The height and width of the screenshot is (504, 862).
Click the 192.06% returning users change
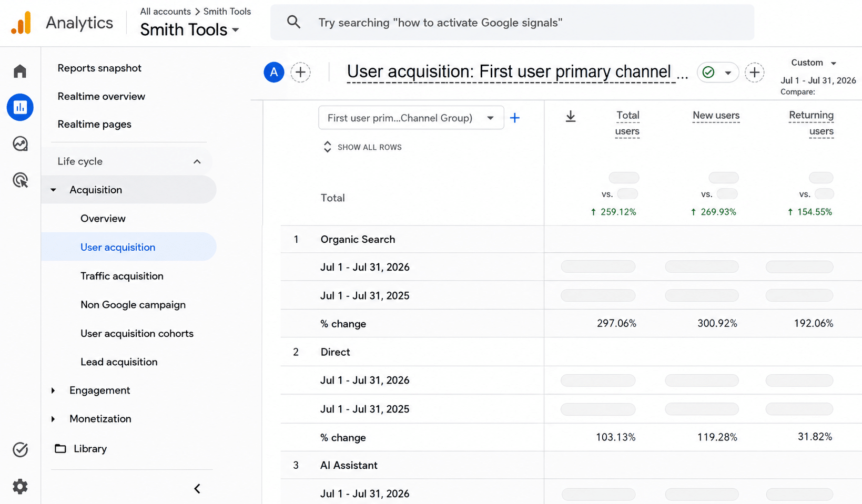pos(814,324)
